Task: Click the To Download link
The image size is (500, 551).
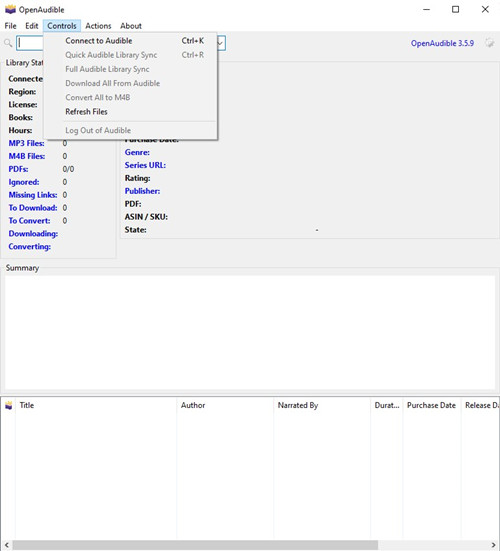Action: (x=33, y=208)
